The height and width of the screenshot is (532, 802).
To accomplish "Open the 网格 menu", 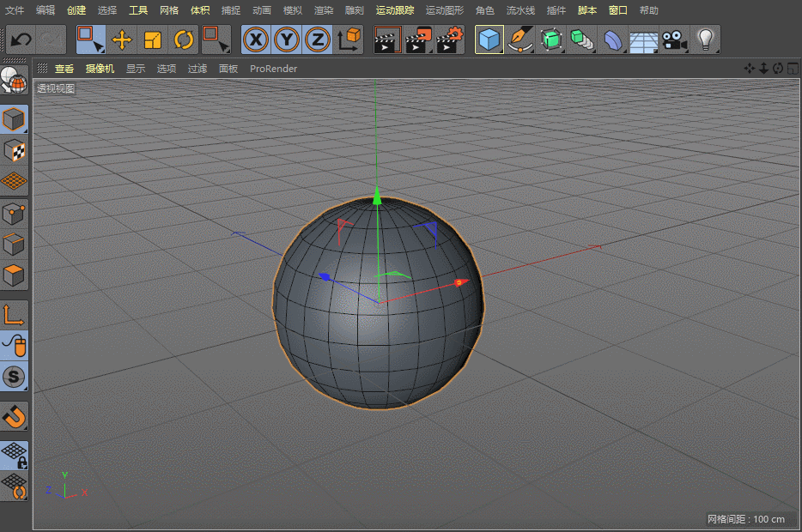I will [x=169, y=10].
